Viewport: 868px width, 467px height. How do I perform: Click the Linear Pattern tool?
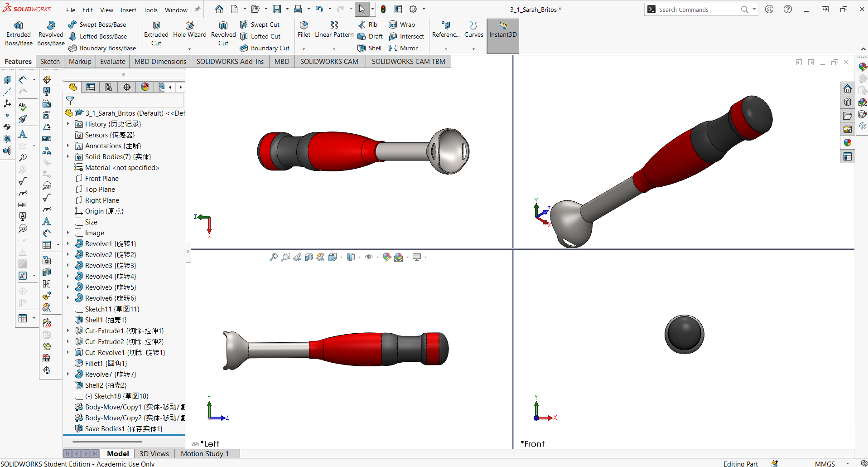point(334,30)
